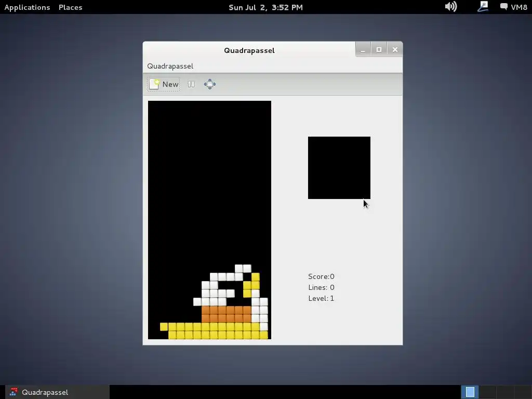
Task: Toggle fullscreen mode icon in toolbar
Action: pos(210,84)
